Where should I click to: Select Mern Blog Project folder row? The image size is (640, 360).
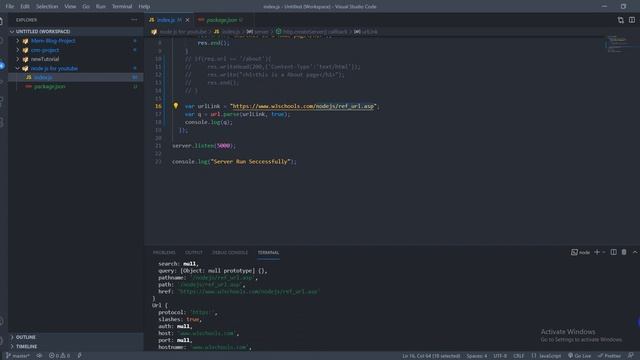point(76,41)
